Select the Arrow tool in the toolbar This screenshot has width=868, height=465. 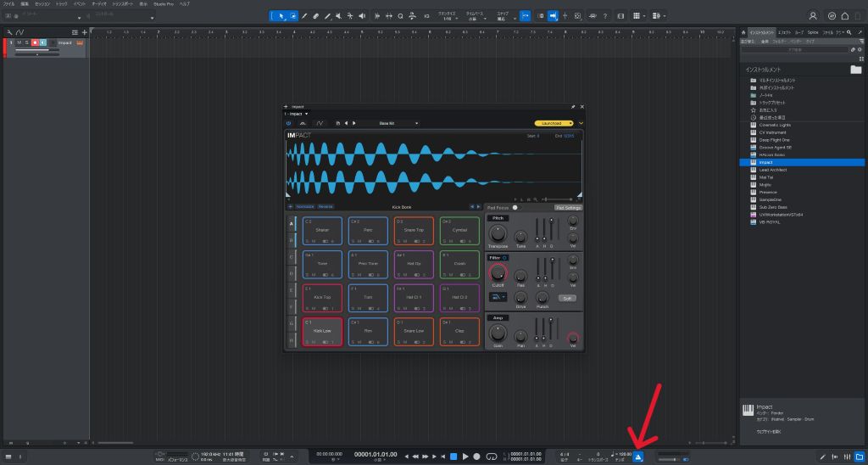[x=283, y=15]
